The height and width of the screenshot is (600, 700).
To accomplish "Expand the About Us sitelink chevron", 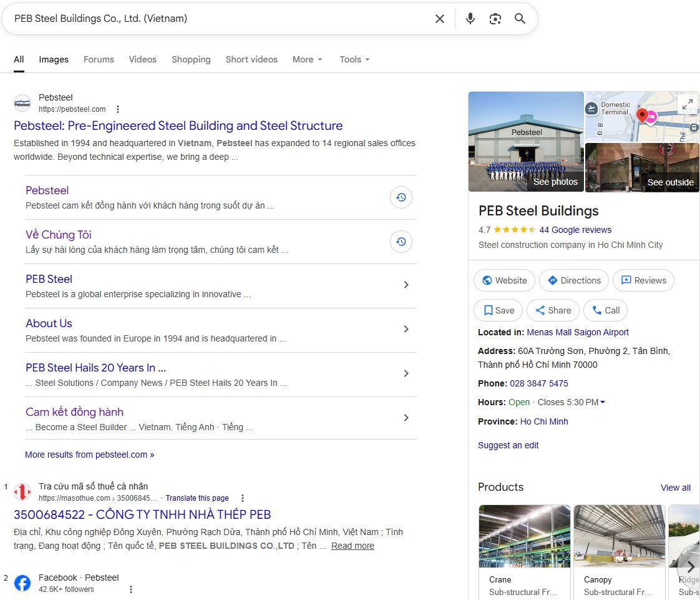I will pyautogui.click(x=406, y=329).
